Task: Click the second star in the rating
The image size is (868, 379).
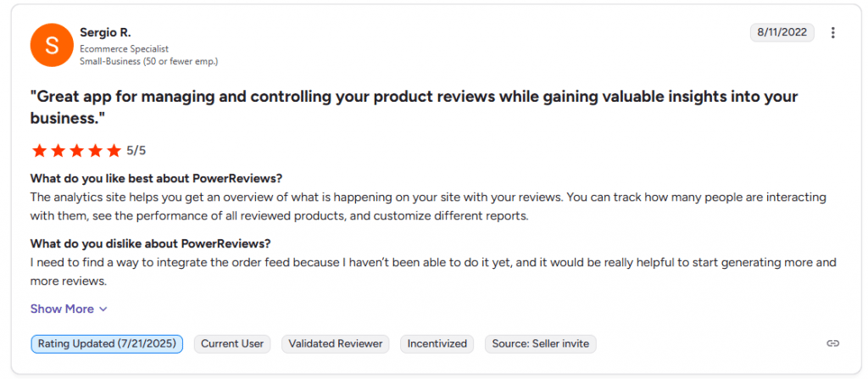Action: [58, 151]
